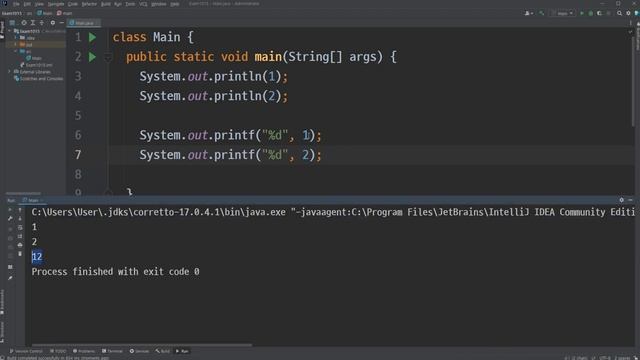Select the Main.java editor tab
Viewport: 640px width, 360px height.
(x=83, y=23)
